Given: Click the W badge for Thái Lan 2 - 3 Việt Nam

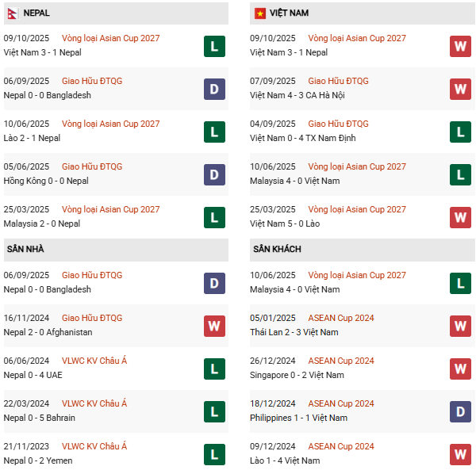Looking at the screenshot, I should pos(460,326).
